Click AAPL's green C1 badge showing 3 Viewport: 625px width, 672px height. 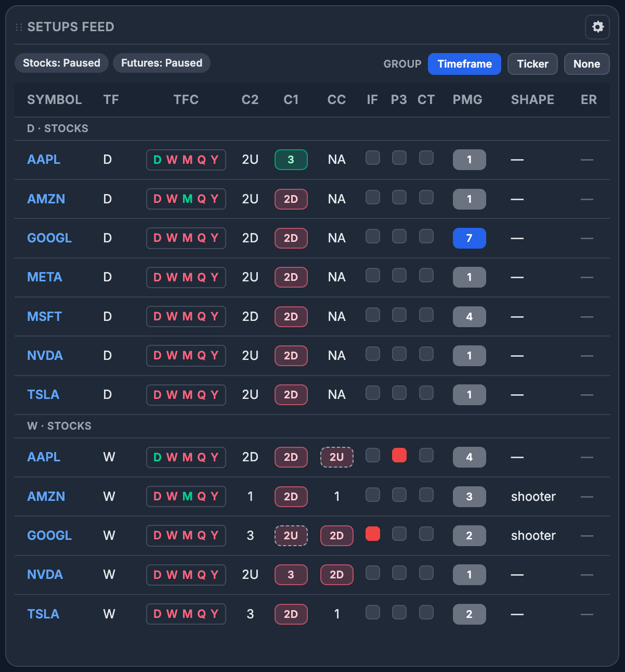point(291,160)
